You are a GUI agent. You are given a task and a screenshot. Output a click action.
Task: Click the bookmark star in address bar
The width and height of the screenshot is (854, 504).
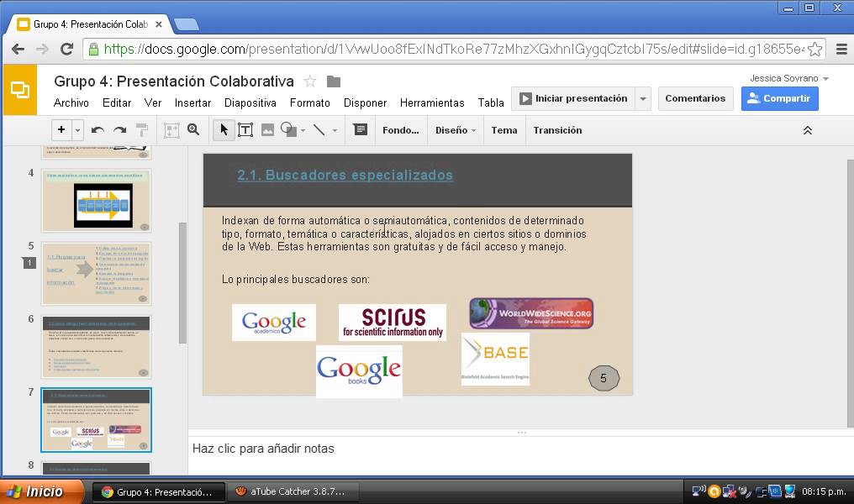[x=814, y=50]
